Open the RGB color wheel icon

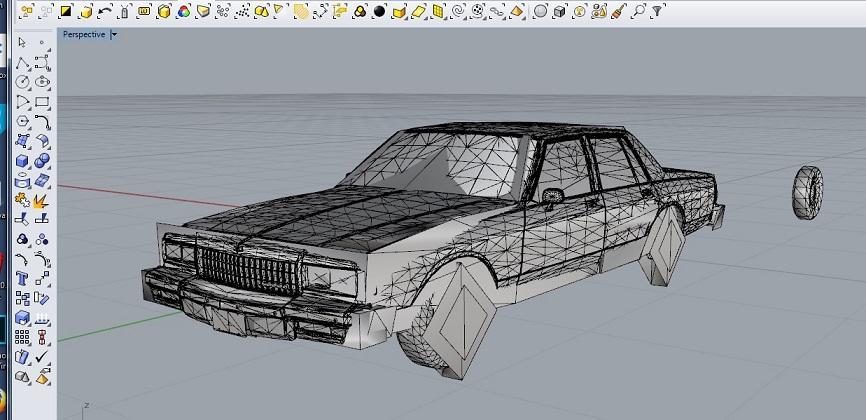pyautogui.click(x=183, y=12)
